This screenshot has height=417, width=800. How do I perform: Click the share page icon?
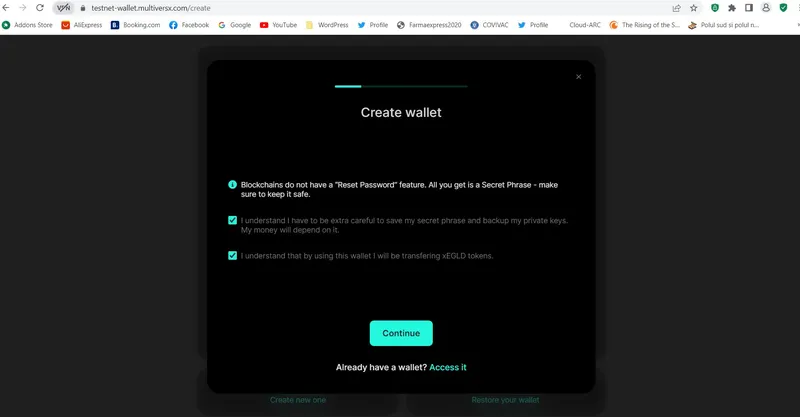(677, 8)
